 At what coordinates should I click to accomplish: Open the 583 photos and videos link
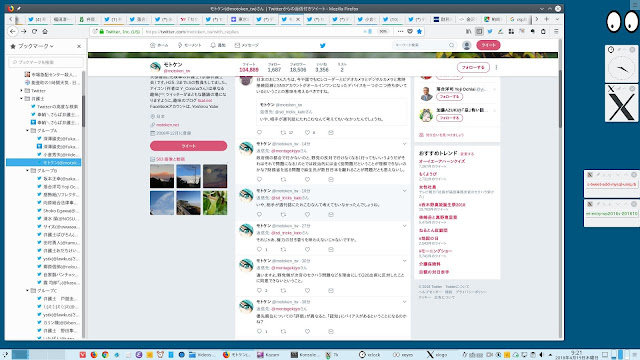170,159
